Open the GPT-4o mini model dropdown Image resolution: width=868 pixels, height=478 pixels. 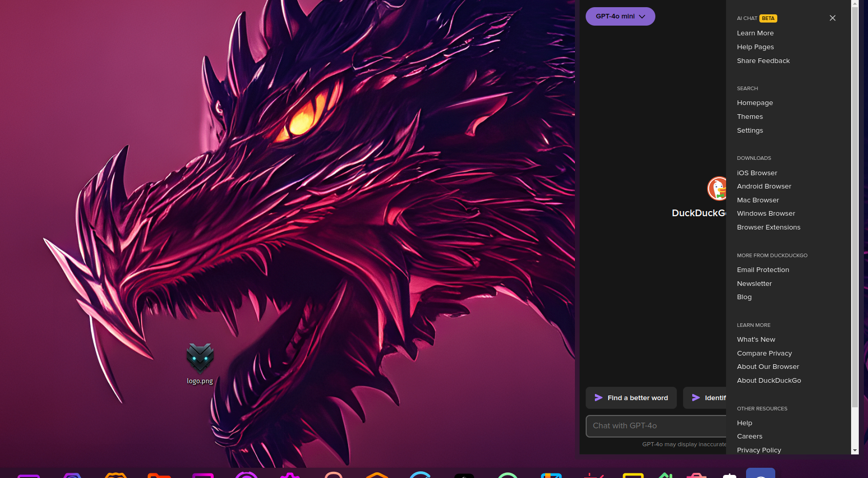point(620,16)
